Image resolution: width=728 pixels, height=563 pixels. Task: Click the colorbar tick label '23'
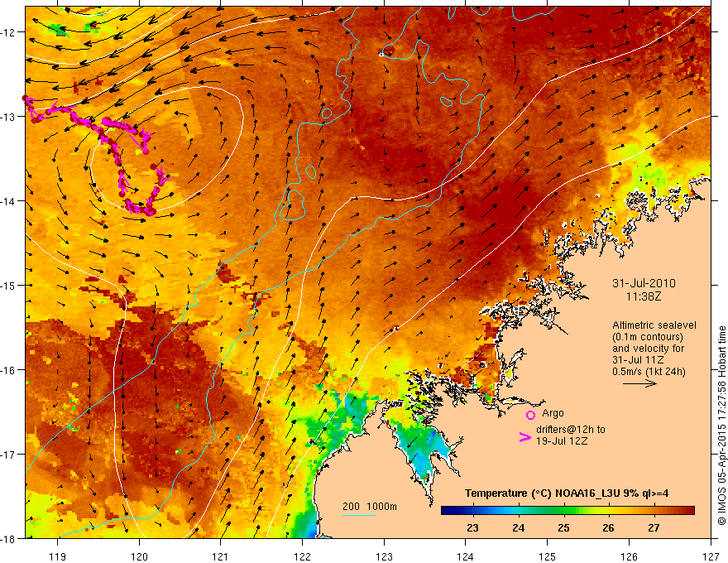tap(472, 527)
